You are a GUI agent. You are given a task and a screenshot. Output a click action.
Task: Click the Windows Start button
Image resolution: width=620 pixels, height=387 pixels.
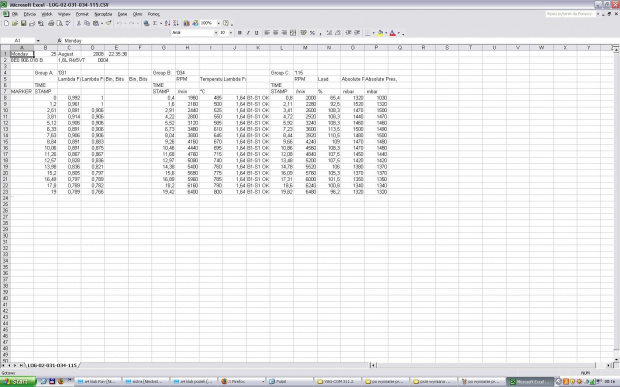point(18,381)
